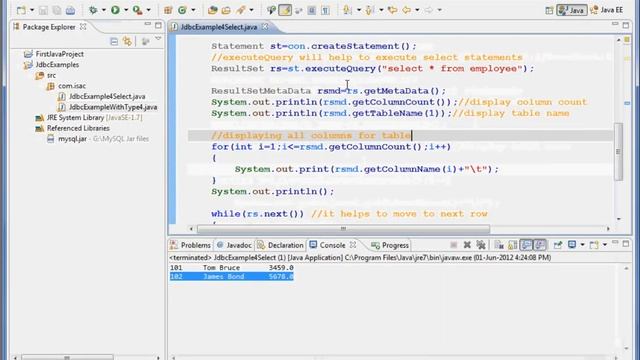Select the Package Explorer tab

(x=49, y=27)
